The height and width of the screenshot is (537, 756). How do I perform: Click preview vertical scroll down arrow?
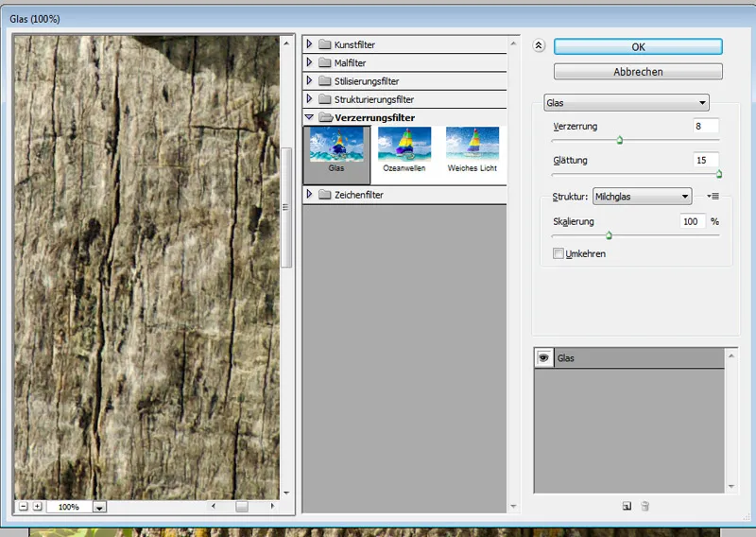pos(286,493)
